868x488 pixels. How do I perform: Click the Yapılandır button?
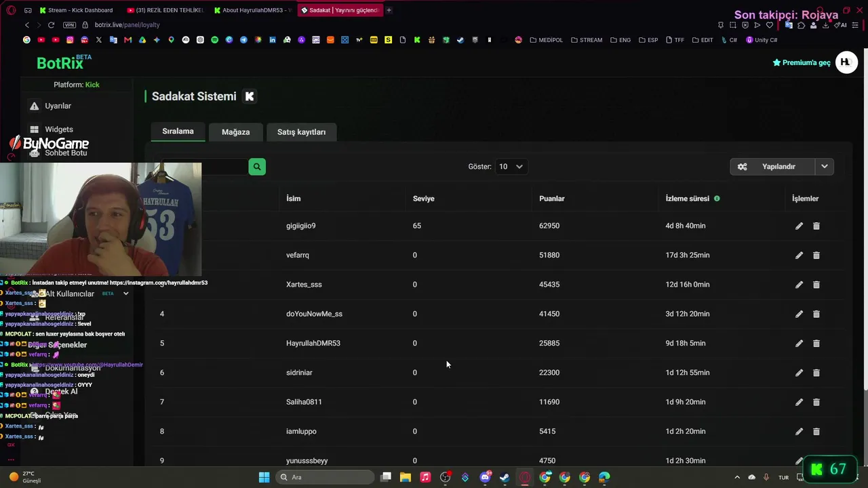point(773,167)
